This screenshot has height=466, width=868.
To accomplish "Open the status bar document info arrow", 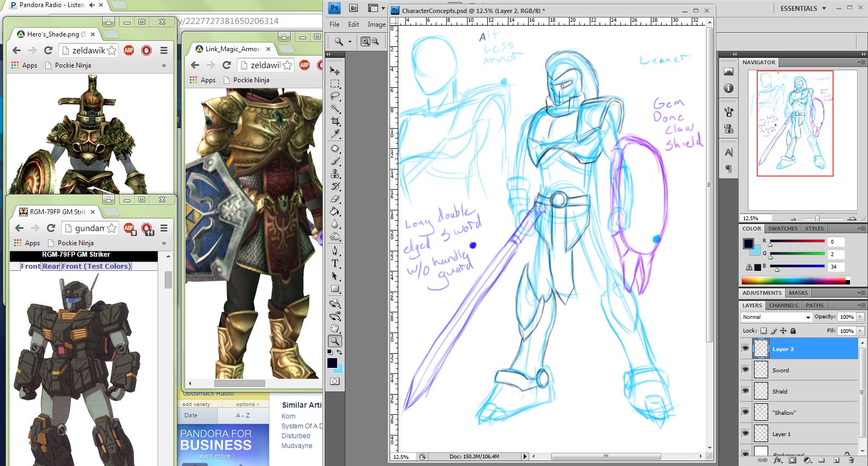I will pyautogui.click(x=525, y=457).
